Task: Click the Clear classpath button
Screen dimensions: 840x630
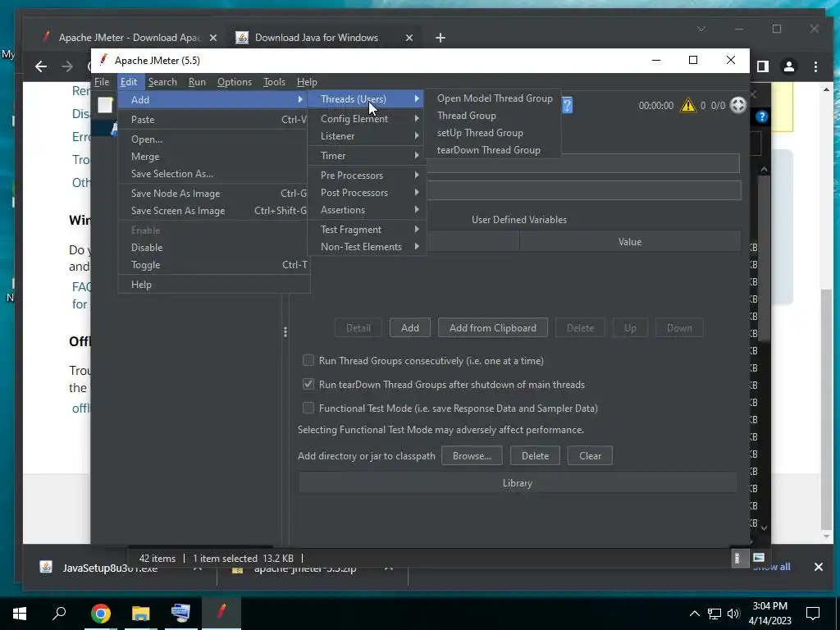Action: point(590,456)
